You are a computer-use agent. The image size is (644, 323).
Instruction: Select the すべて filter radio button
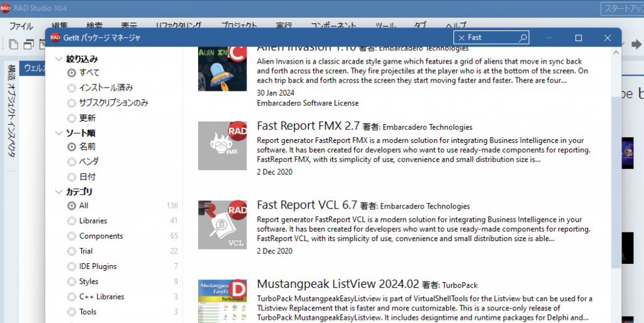72,73
